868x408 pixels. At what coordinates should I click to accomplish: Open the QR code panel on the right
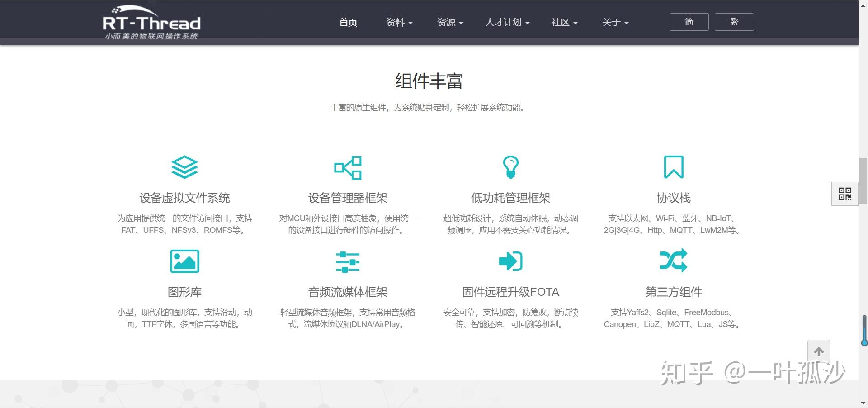844,194
